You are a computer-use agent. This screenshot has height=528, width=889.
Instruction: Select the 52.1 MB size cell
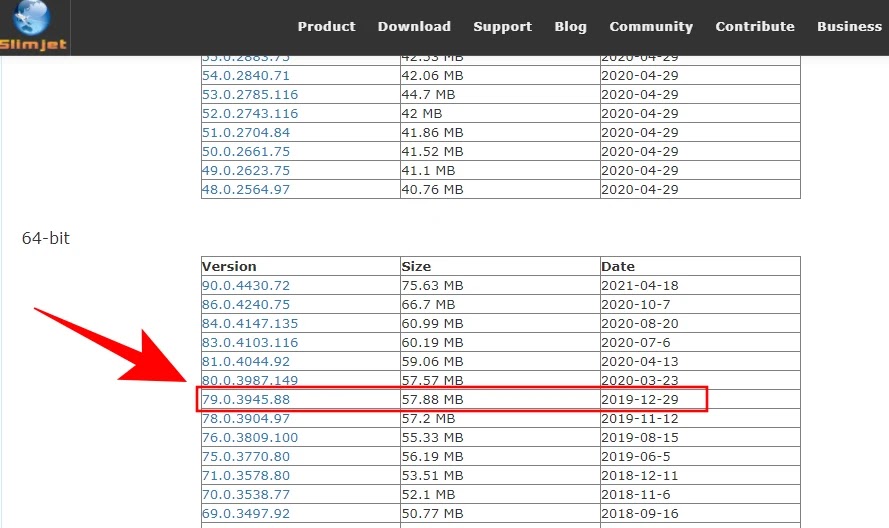click(x=500, y=495)
